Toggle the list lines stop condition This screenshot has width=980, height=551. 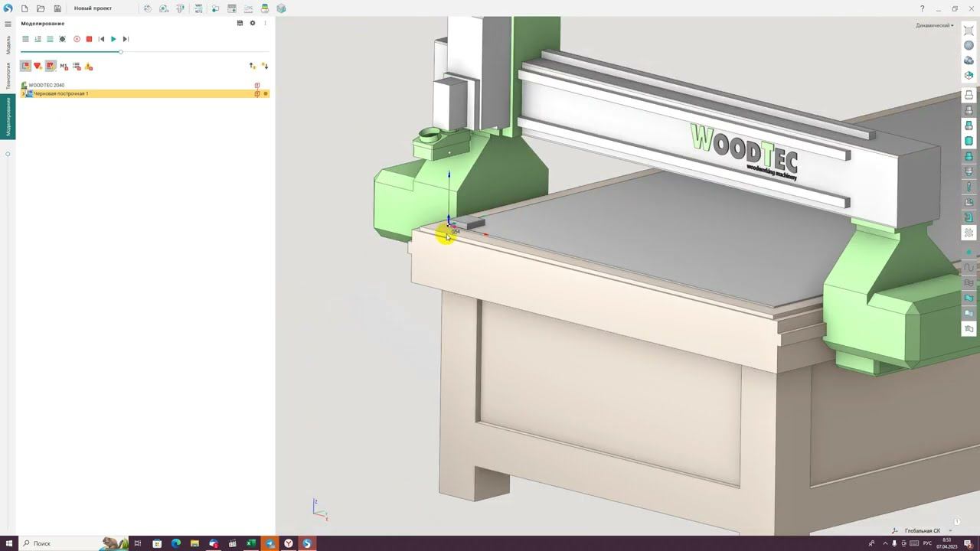pos(77,66)
